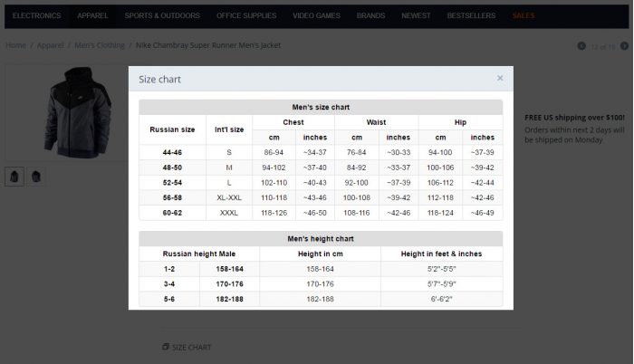Click chest value 102-110 cm
This screenshot has height=364, width=634.
tap(274, 182)
